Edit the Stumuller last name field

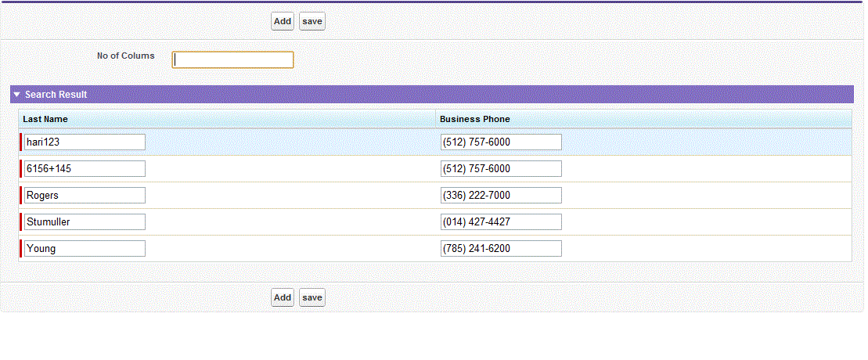point(85,222)
